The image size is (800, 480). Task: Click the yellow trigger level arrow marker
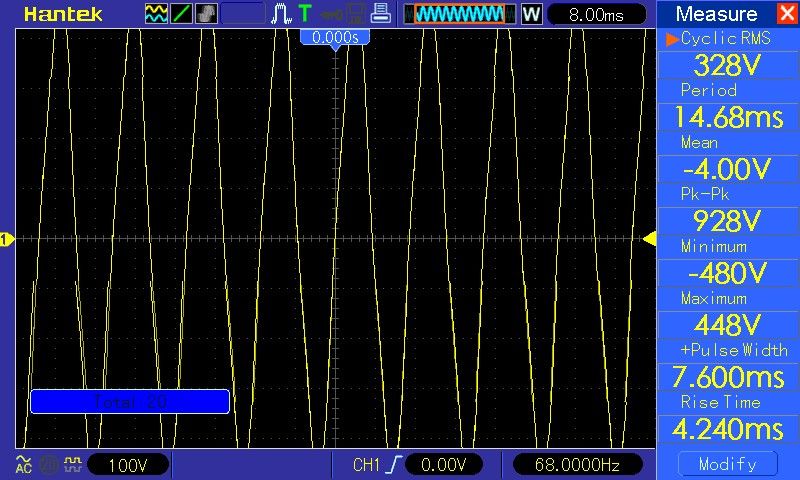[649, 239]
